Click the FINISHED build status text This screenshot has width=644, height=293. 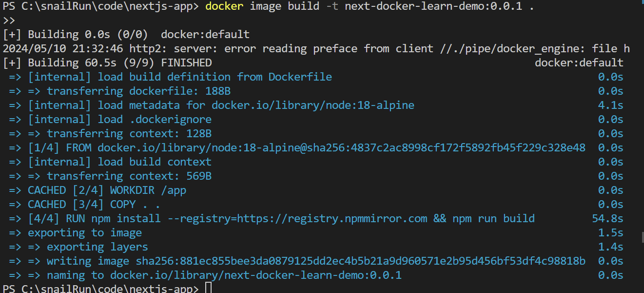(186, 63)
